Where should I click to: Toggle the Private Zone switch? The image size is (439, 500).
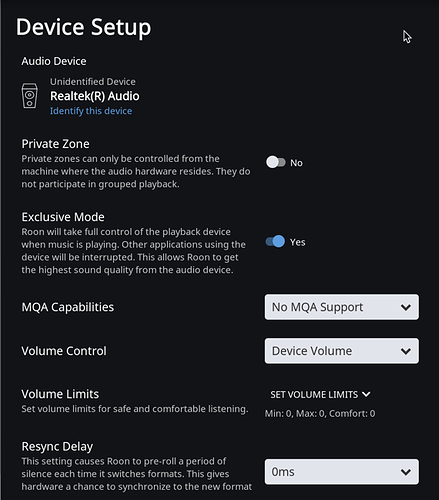(276, 162)
